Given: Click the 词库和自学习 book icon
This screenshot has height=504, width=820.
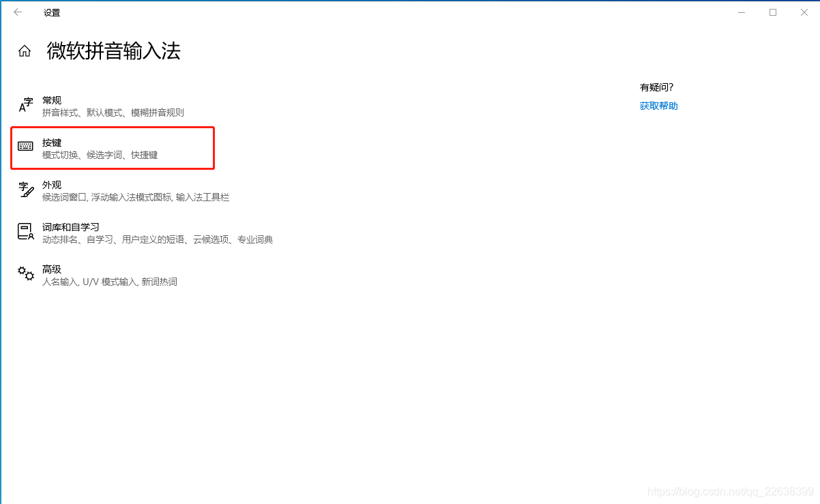Looking at the screenshot, I should click(26, 231).
